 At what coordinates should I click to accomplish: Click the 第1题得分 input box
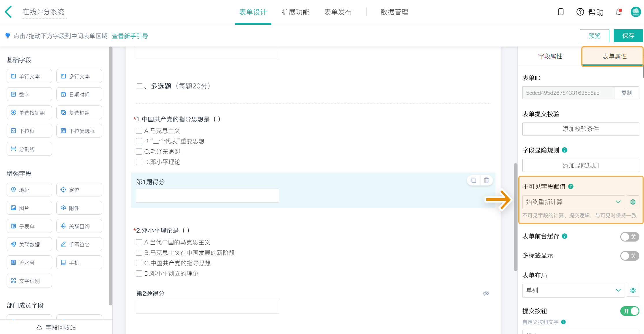pyautogui.click(x=207, y=196)
